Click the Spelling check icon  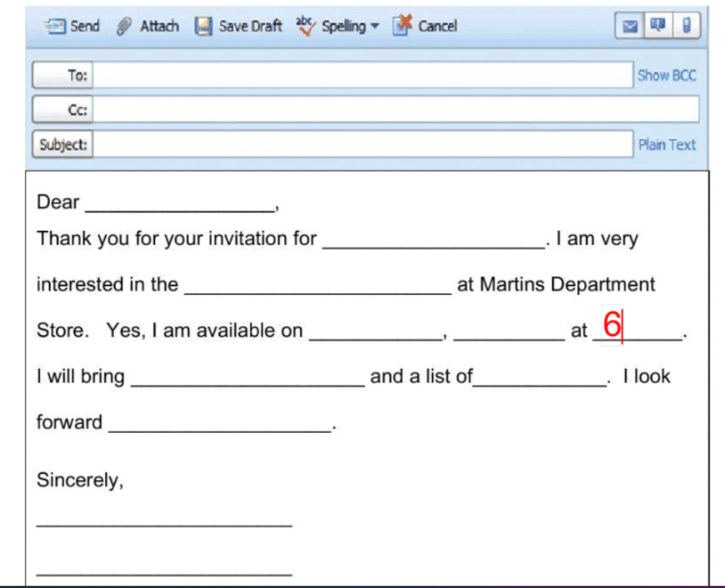click(x=305, y=26)
